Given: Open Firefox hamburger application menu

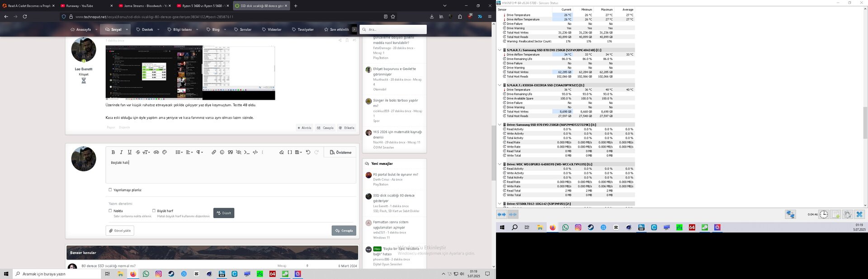Looking at the screenshot, I should 489,17.
